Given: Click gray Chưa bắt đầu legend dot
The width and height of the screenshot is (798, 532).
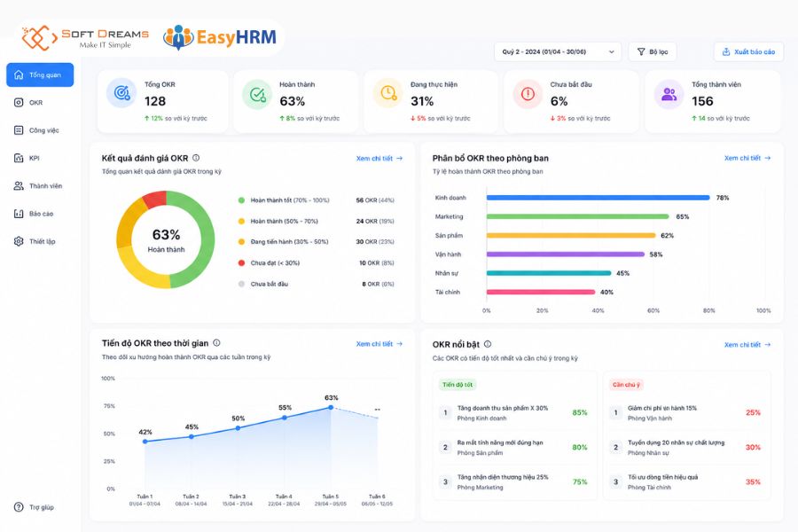Looking at the screenshot, I should pos(241,284).
